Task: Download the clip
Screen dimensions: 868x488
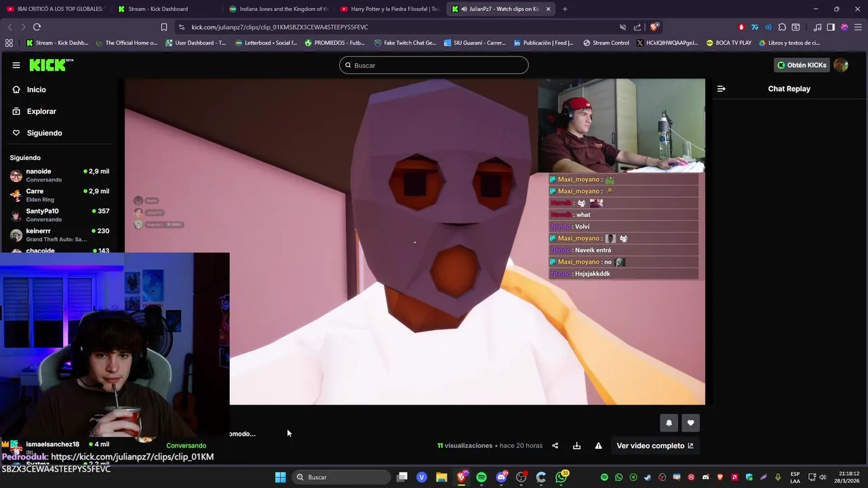Action: tap(576, 445)
